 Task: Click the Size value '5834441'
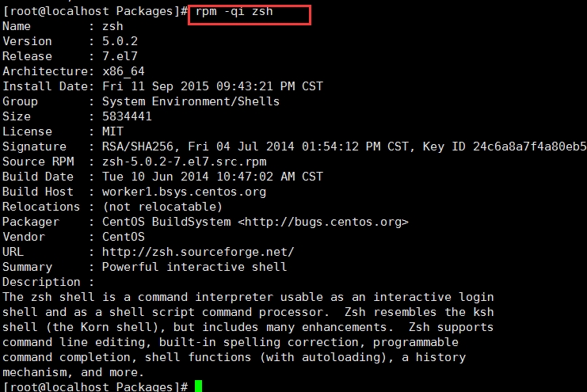[x=127, y=116]
